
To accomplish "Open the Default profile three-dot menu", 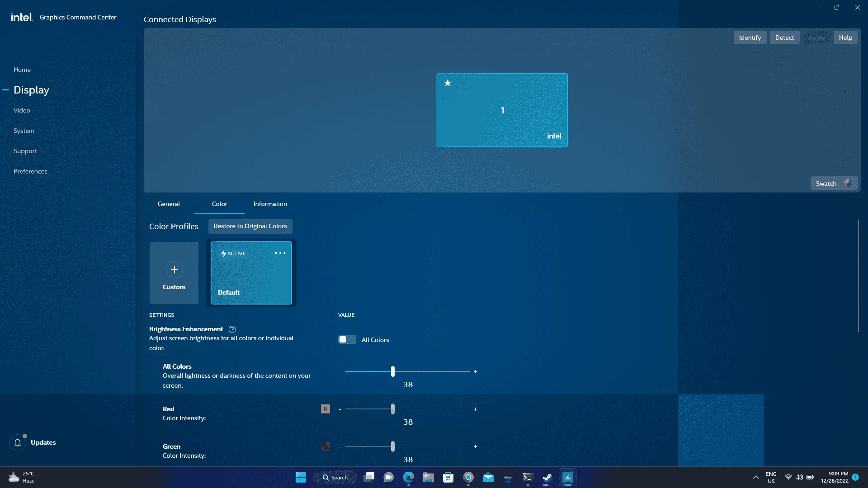I will pos(280,253).
